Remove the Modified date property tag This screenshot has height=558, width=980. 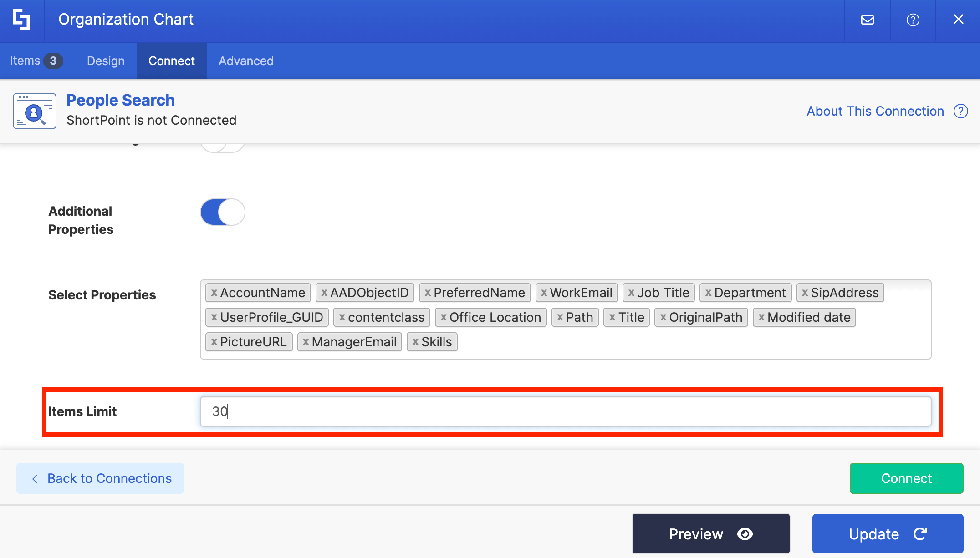[x=761, y=318]
